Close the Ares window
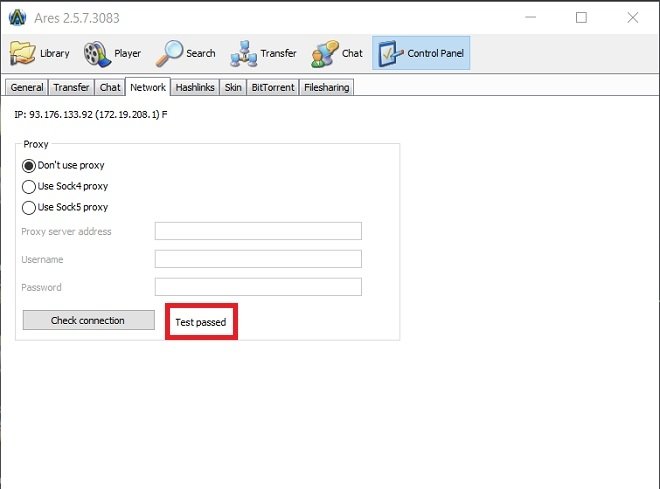The height and width of the screenshot is (489, 660). pyautogui.click(x=633, y=17)
